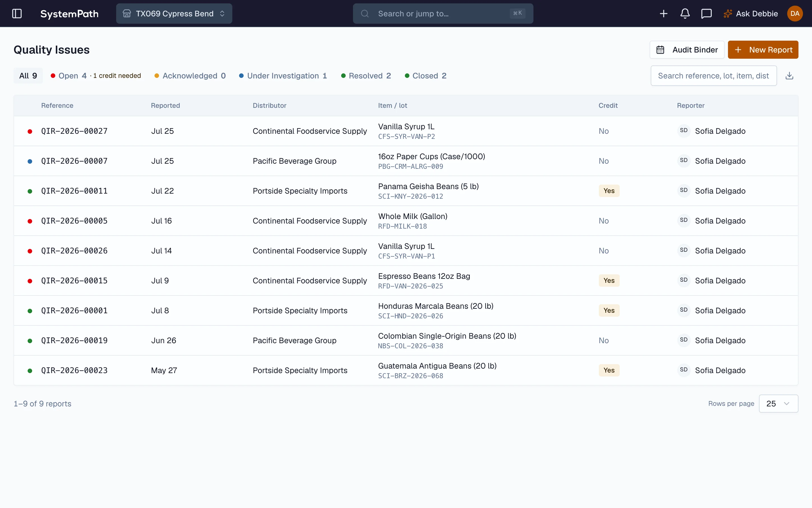This screenshot has width=812, height=508.
Task: Click lot code SCI-BRZ-2026-068
Action: [x=410, y=376]
